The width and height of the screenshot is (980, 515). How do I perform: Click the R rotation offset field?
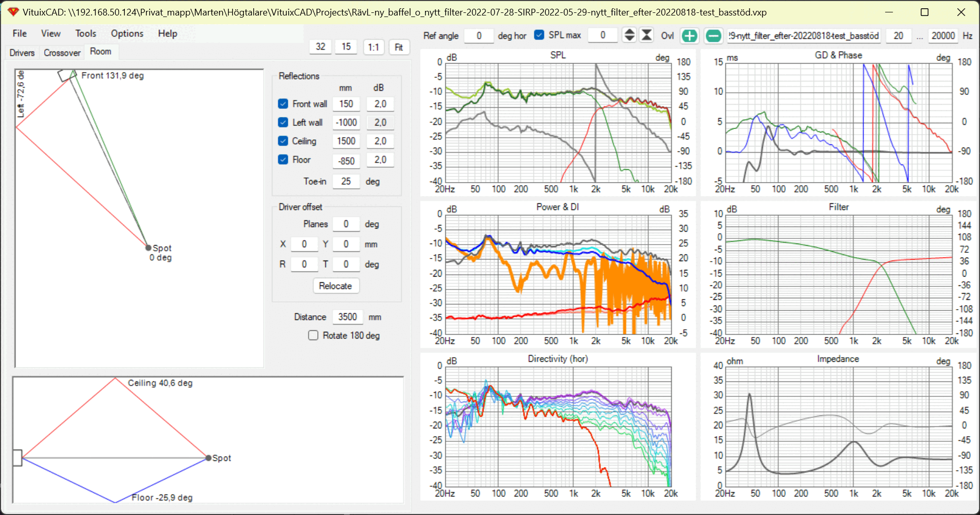(x=304, y=264)
